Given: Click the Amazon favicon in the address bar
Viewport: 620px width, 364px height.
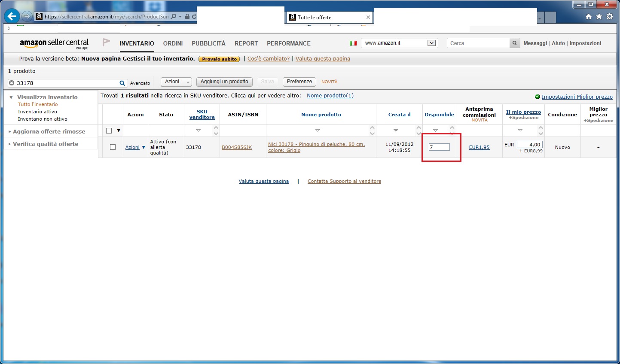Looking at the screenshot, I should pyautogui.click(x=39, y=17).
